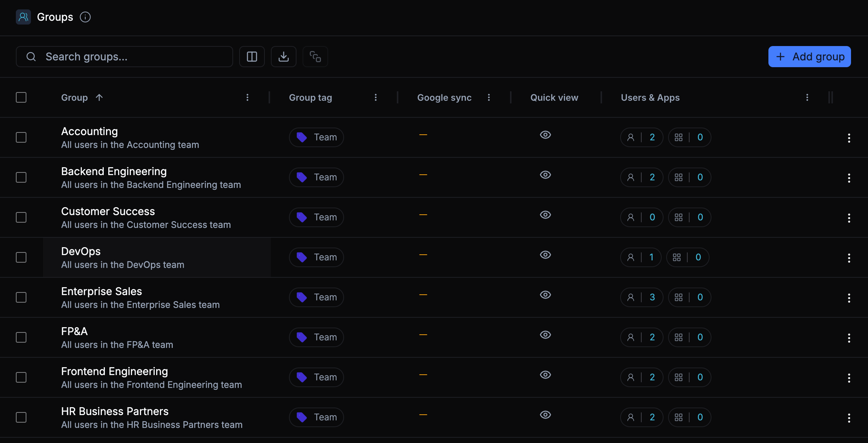The image size is (868, 443).
Task: Open the Backend Engineering group link
Action: pyautogui.click(x=114, y=171)
